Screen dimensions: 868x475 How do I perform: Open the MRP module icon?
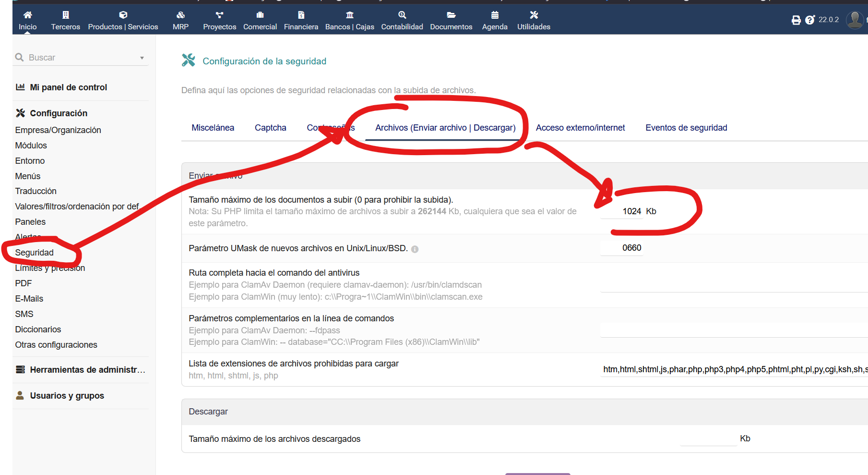tap(180, 15)
